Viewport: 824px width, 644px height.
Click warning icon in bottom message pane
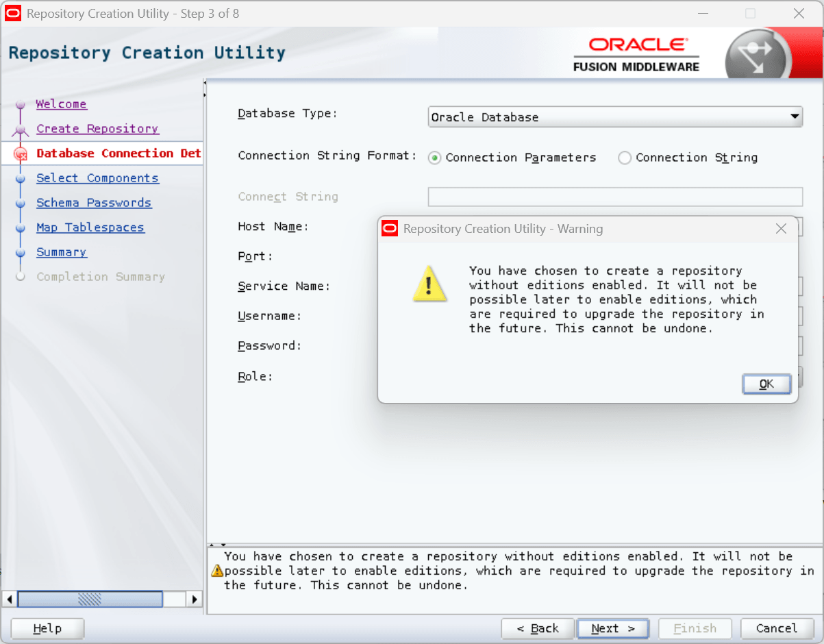tap(217, 571)
